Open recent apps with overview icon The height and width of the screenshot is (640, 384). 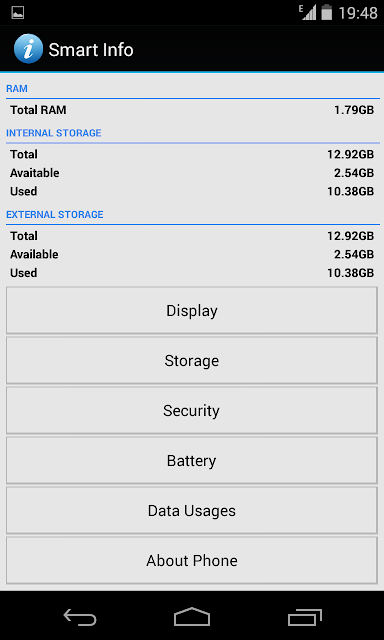(304, 616)
